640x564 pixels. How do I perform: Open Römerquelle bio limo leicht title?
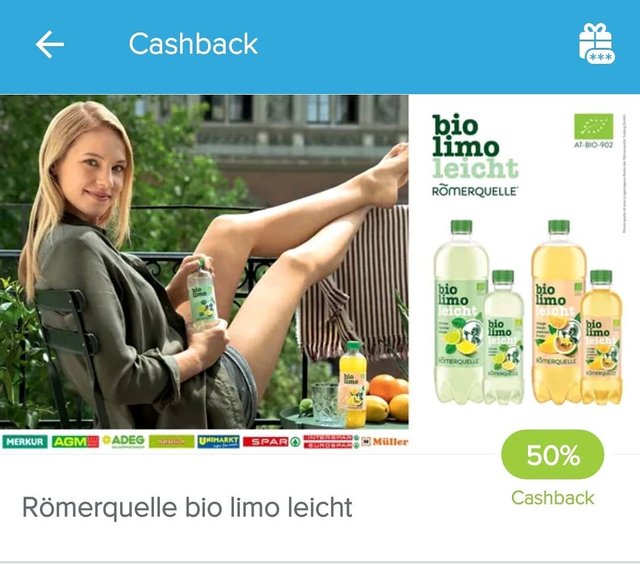[187, 507]
